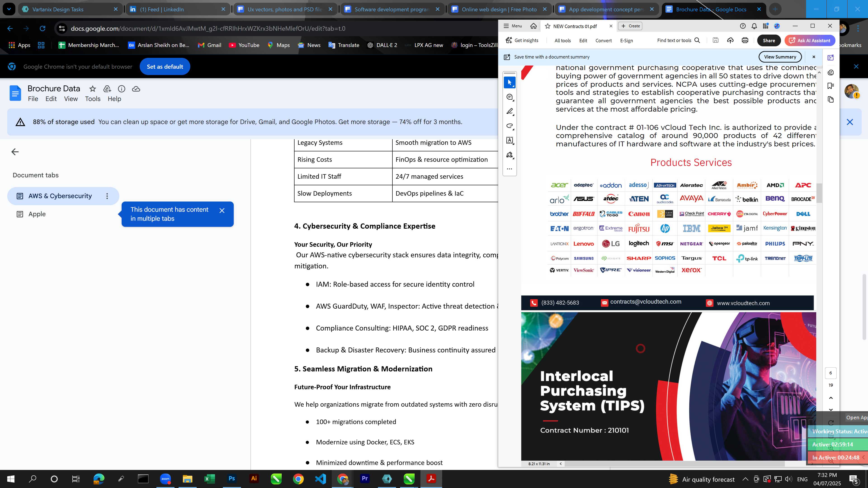This screenshot has width=868, height=488.
Task: Click the back arrow above Document tabs
Action: 15,152
